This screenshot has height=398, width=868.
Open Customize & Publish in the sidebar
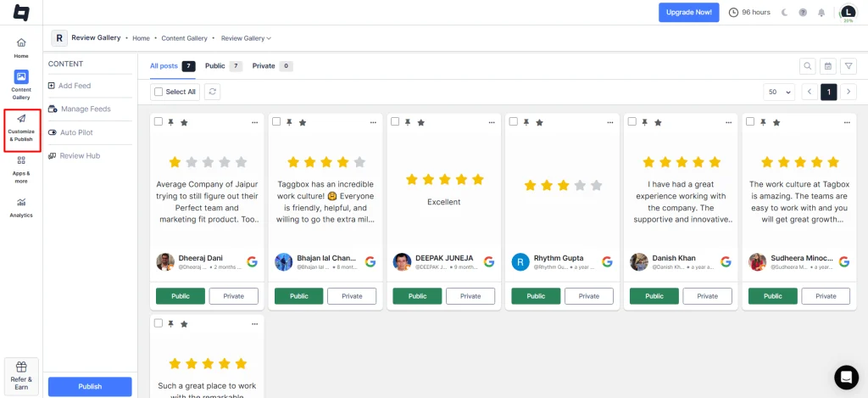21,128
